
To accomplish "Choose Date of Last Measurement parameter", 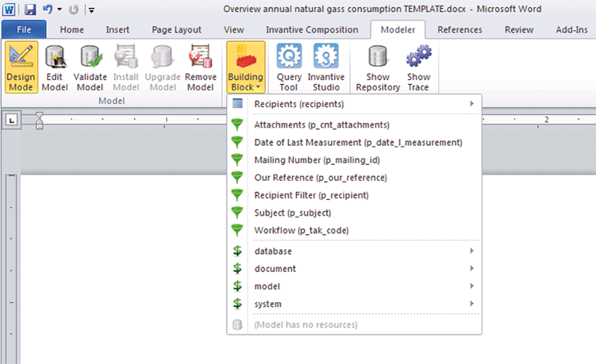I will coord(354,143).
